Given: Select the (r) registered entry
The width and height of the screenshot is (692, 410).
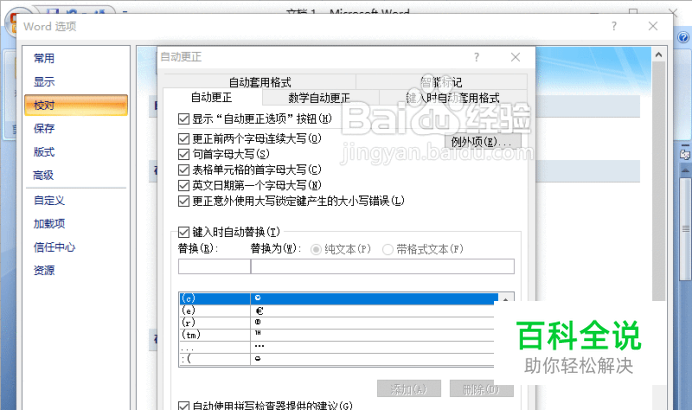Looking at the screenshot, I should (x=338, y=323).
